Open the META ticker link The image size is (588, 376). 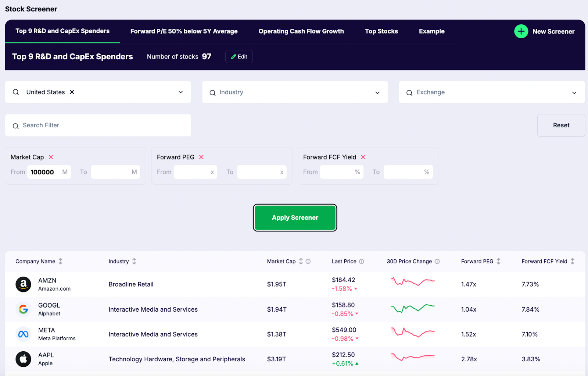47,330
